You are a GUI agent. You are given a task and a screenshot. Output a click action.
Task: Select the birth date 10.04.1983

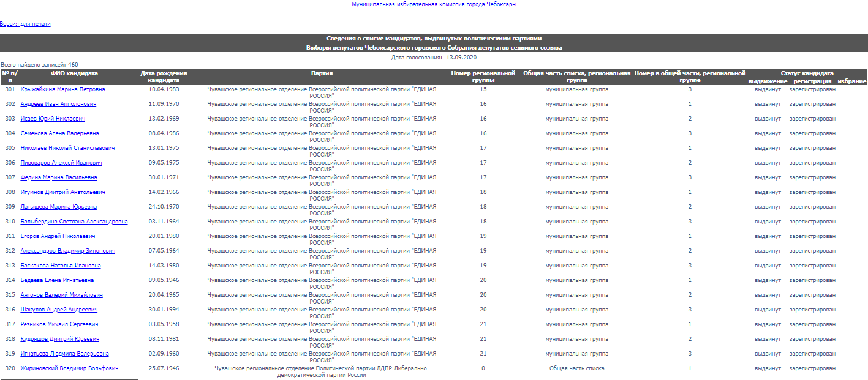tap(164, 89)
